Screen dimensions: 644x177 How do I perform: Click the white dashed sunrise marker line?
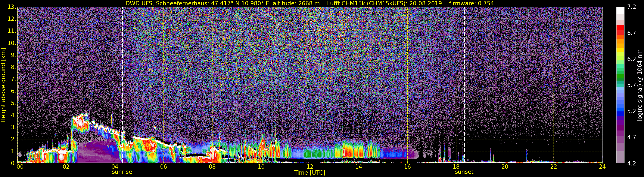122,85
